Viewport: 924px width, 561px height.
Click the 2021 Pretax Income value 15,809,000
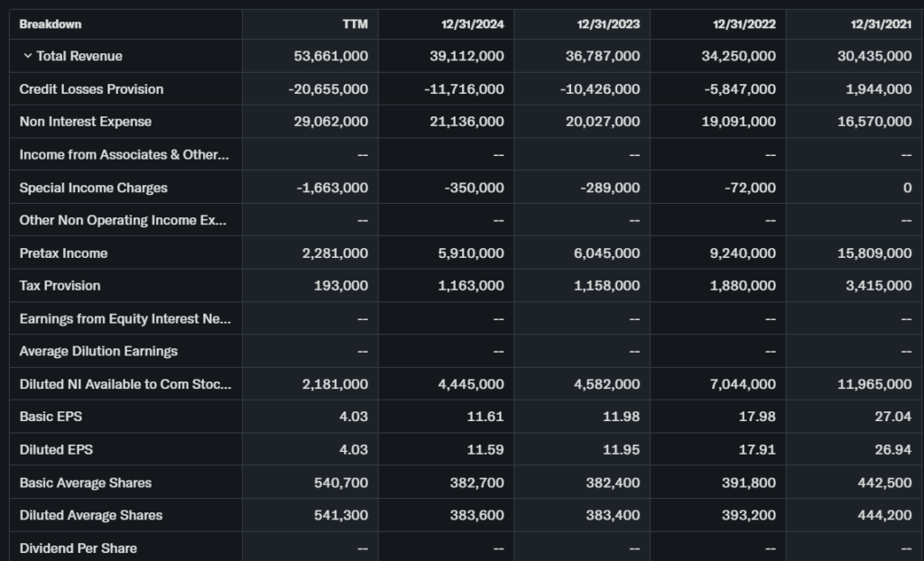[x=874, y=253]
